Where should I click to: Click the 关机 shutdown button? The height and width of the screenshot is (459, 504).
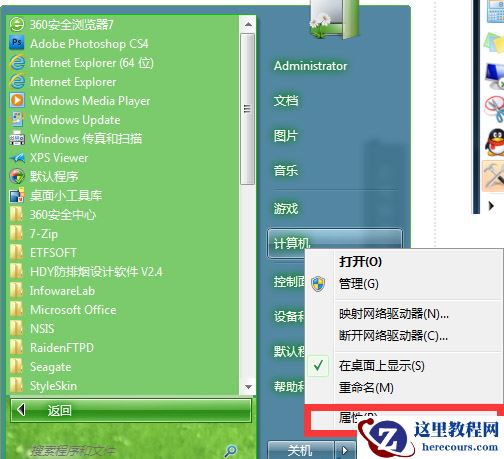tap(300, 450)
